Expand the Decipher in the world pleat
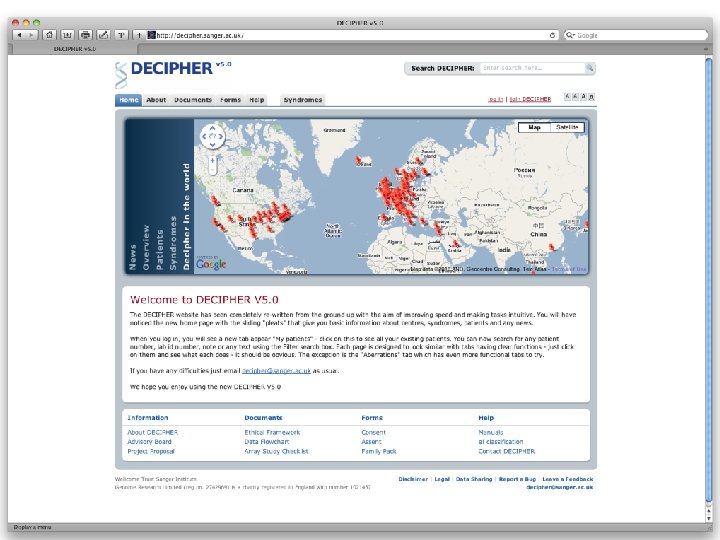 [x=186, y=216]
